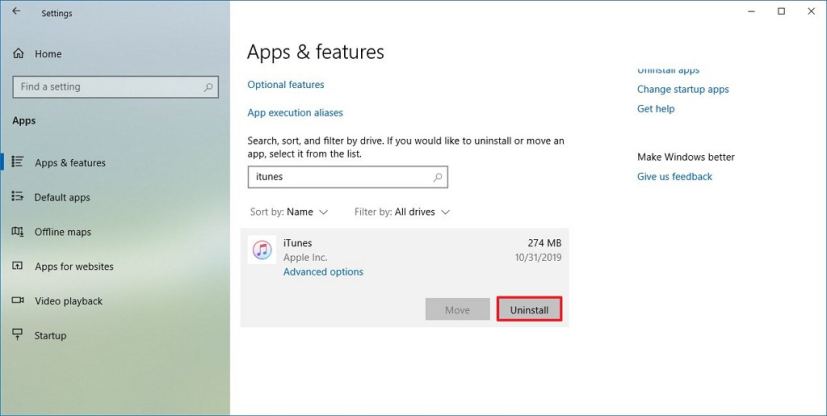Click the Apple Inc. publisher text
827x416 pixels.
coord(305,258)
